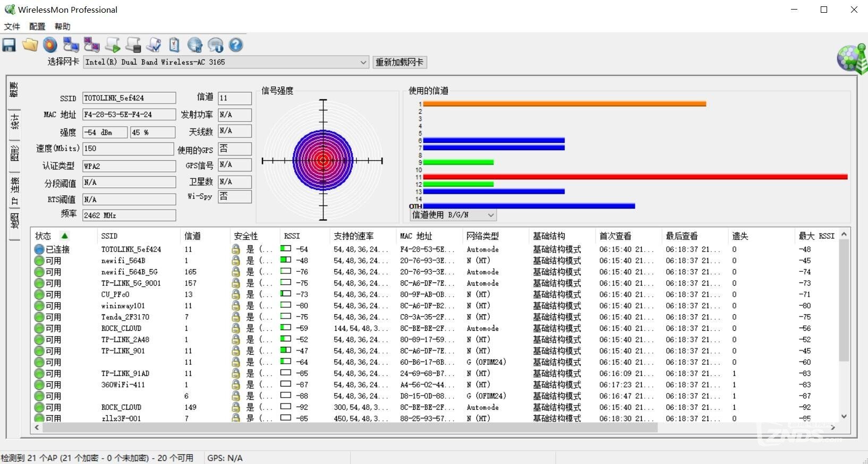Click the WirelessMon globe logo at top right
868x464 pixels.
coord(852,58)
